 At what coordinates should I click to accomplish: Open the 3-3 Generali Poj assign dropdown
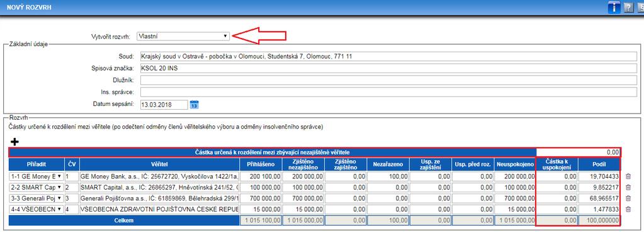(37, 198)
